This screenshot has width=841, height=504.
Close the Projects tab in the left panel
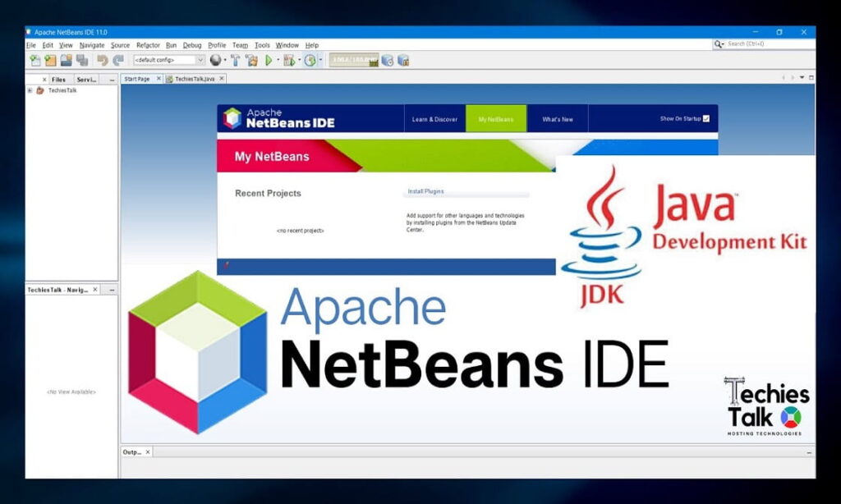tap(44, 80)
